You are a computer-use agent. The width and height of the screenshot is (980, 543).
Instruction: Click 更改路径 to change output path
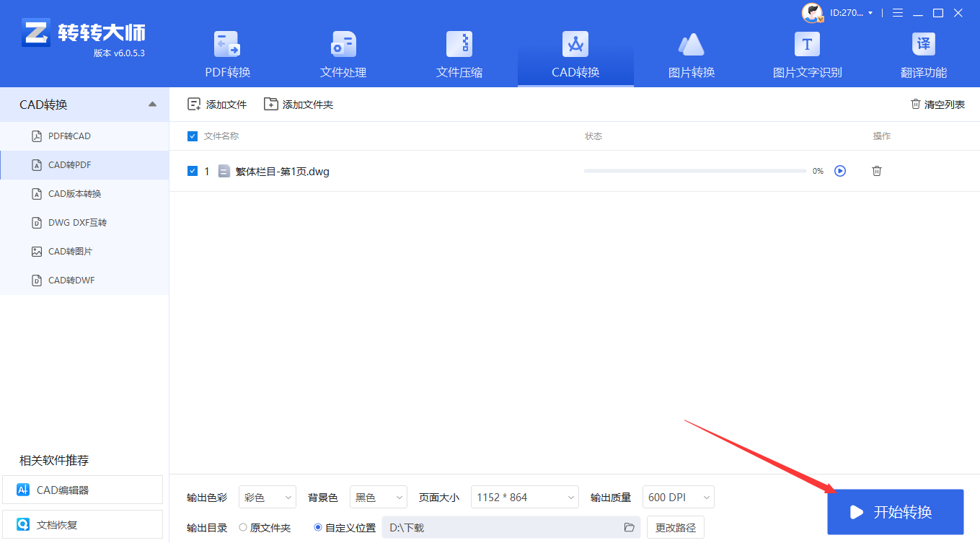675,527
